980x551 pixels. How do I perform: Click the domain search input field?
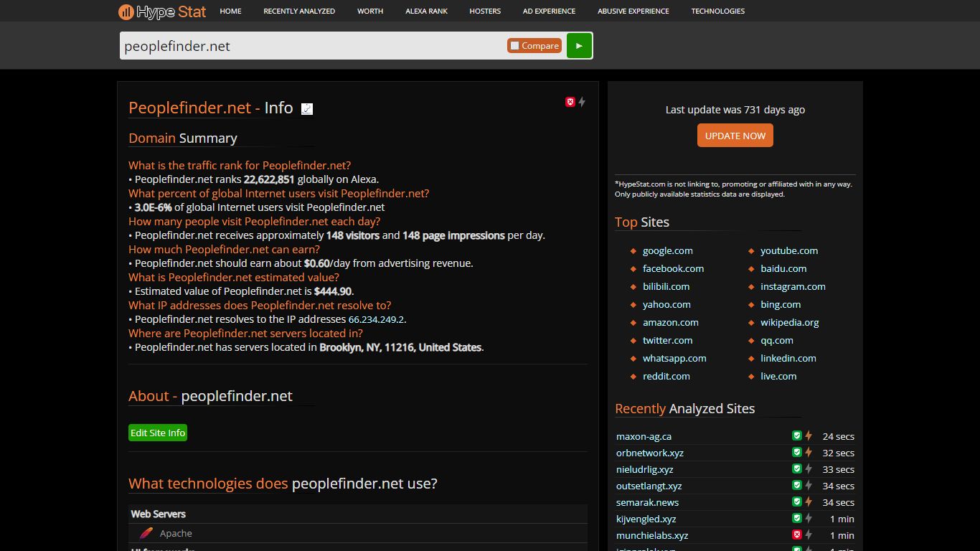[313, 46]
